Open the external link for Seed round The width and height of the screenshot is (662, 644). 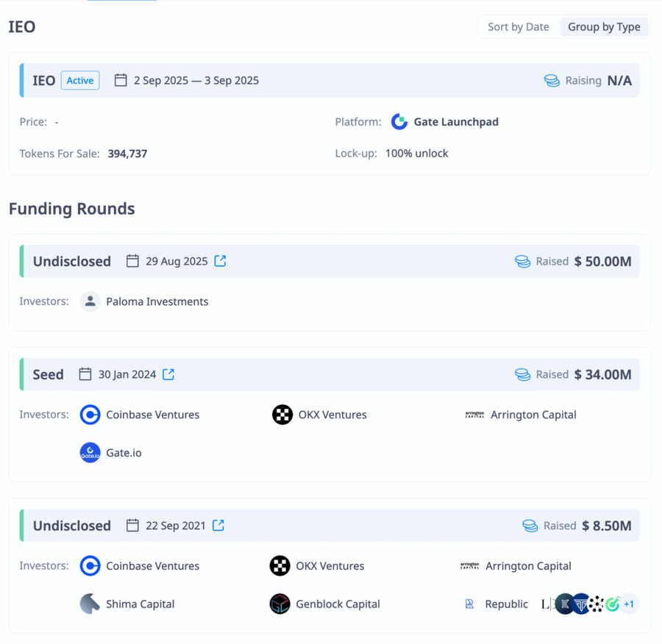point(168,374)
